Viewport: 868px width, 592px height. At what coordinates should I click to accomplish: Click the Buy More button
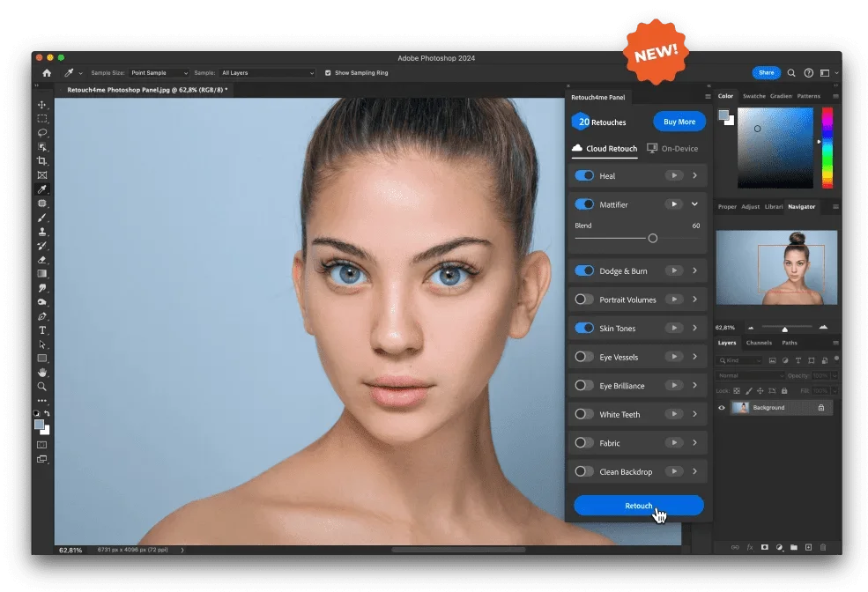(679, 121)
